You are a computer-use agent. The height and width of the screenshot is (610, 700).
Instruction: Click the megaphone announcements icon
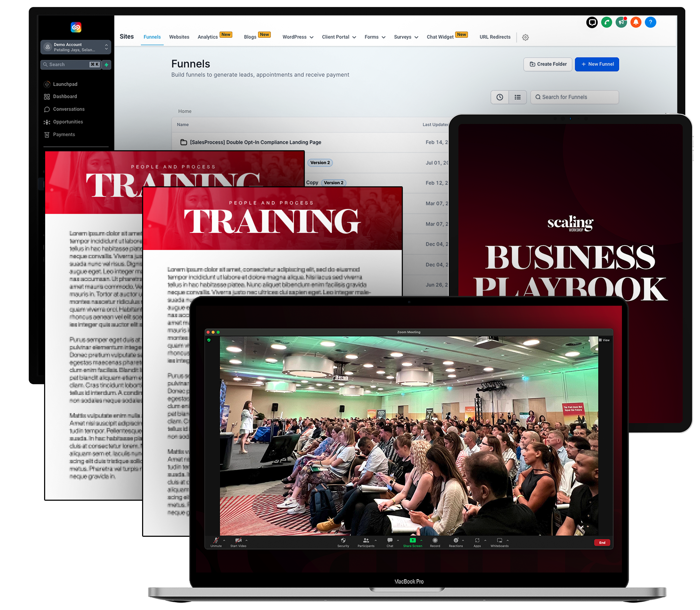click(621, 22)
